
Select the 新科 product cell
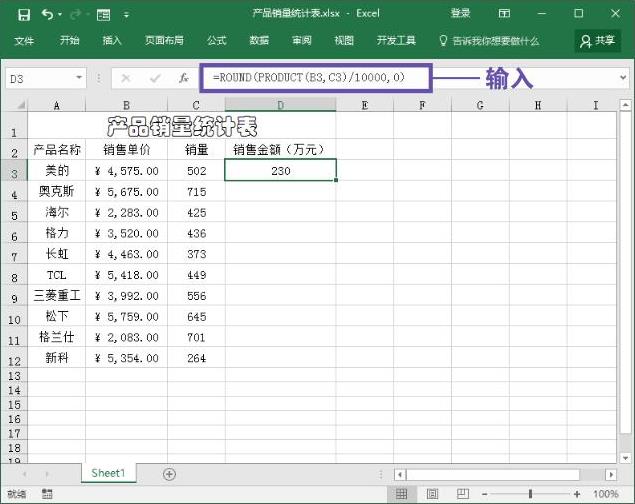[56, 358]
